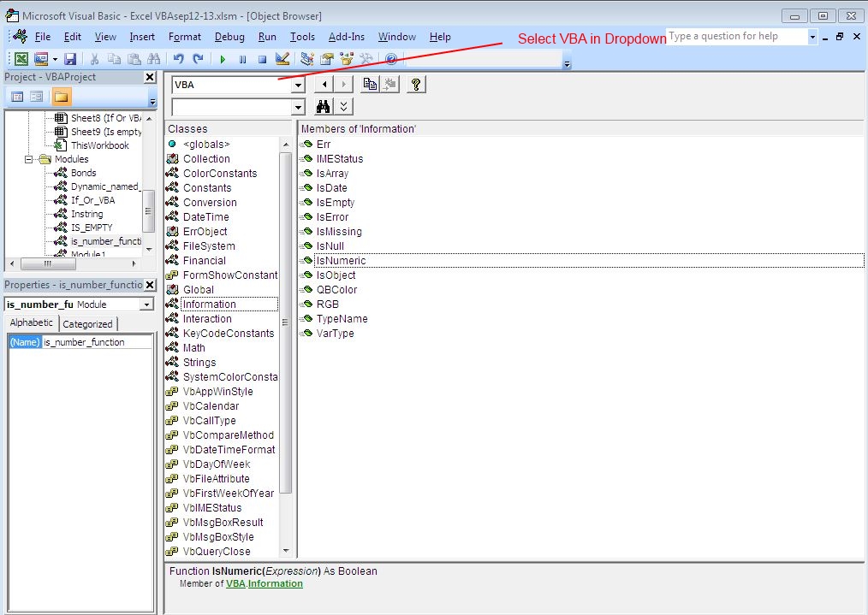Viewport: 868px width, 615px height.
Task: Click the Paste toolbar icon
Action: [x=134, y=59]
